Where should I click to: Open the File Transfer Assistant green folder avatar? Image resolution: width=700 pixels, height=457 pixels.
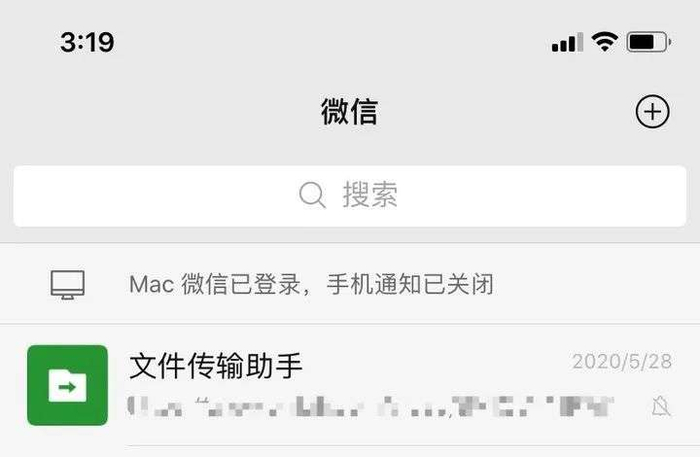pos(67,385)
